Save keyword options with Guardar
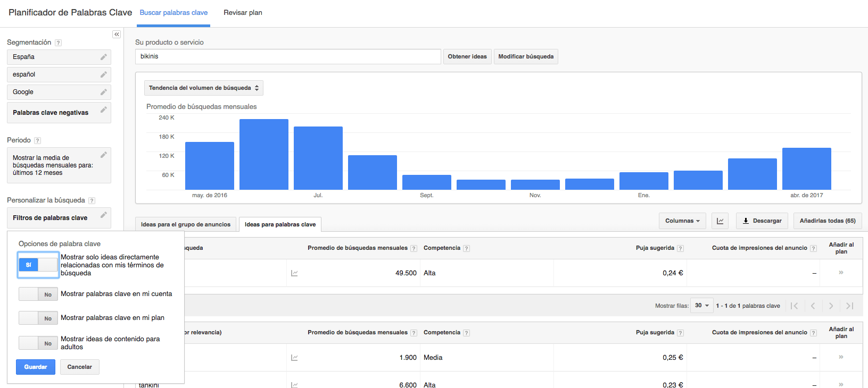 (x=36, y=367)
